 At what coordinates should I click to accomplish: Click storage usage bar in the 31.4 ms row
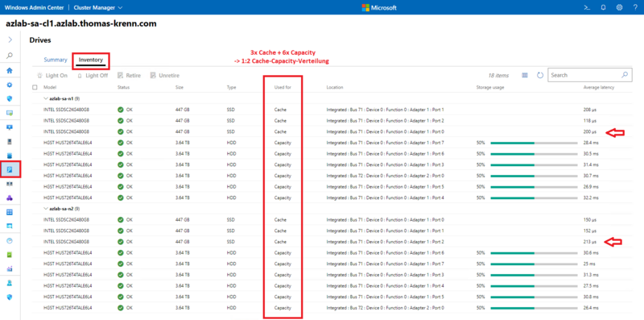[534, 164]
